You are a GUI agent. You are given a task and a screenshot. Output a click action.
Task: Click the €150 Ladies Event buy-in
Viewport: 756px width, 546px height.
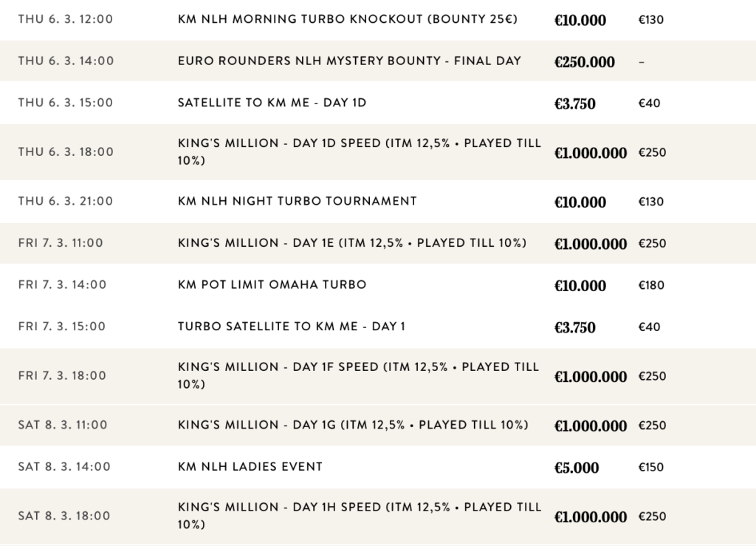[x=651, y=467]
